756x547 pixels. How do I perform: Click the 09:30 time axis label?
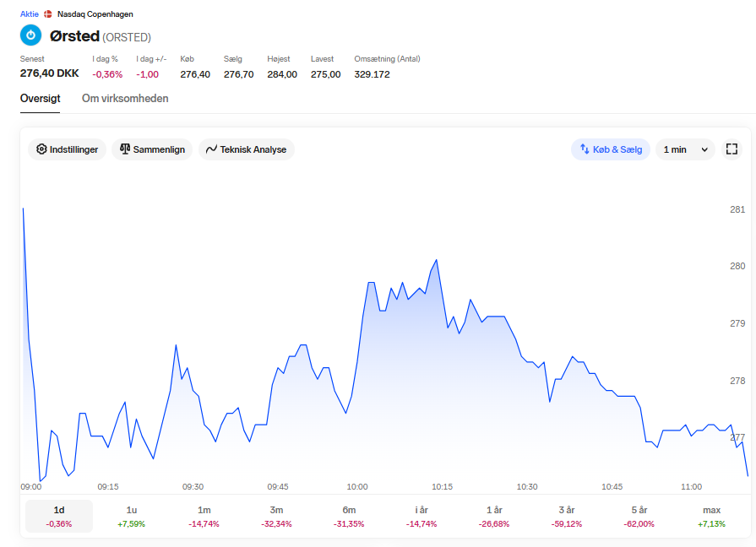tap(193, 487)
